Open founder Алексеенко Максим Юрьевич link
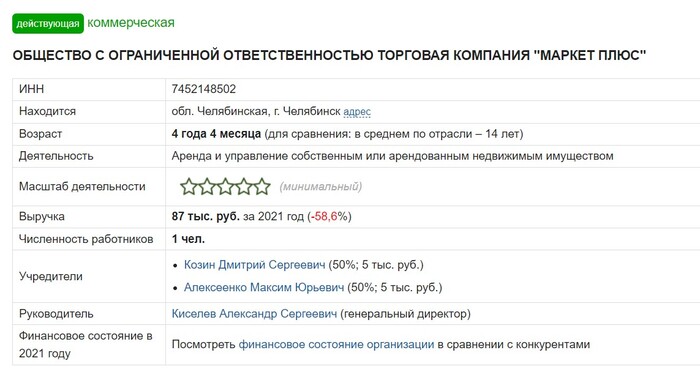Viewport: 700px width, 380px height. click(x=264, y=287)
